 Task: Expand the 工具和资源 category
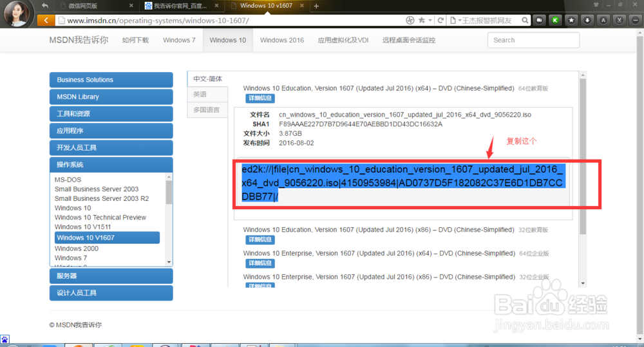coord(111,114)
